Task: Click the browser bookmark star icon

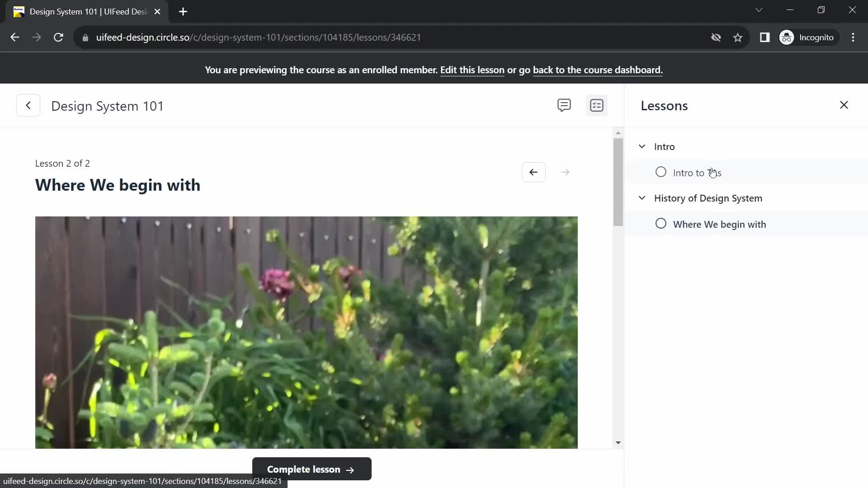Action: click(738, 37)
